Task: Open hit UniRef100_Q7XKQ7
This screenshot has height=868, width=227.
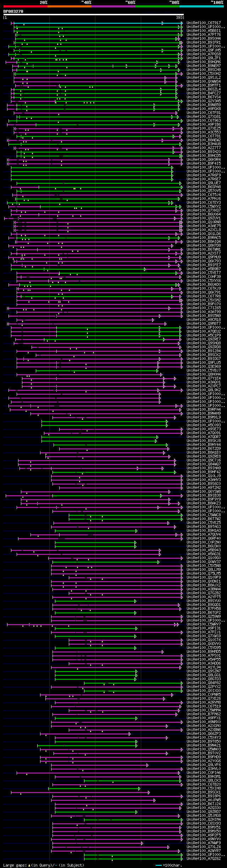Action: [x=204, y=211]
